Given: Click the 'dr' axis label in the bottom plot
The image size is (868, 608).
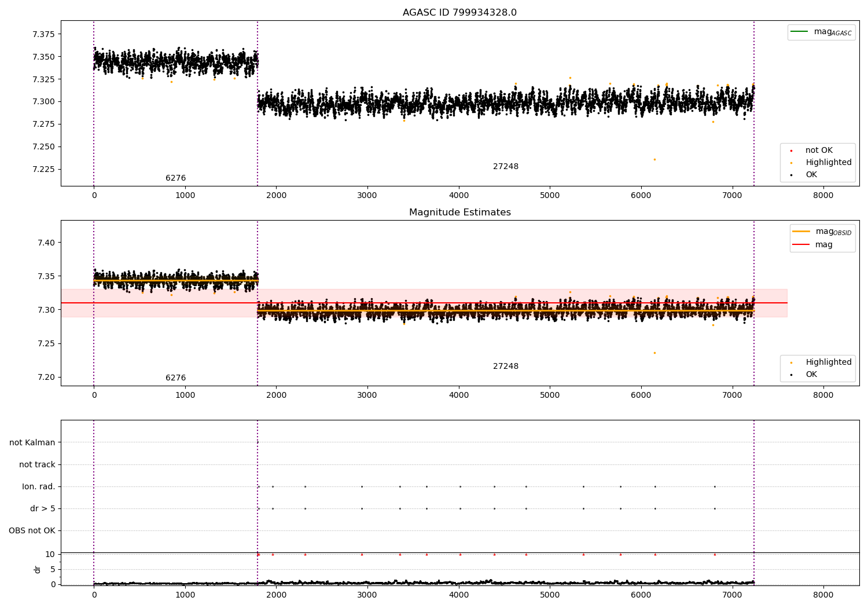Looking at the screenshot, I should click(x=38, y=569).
